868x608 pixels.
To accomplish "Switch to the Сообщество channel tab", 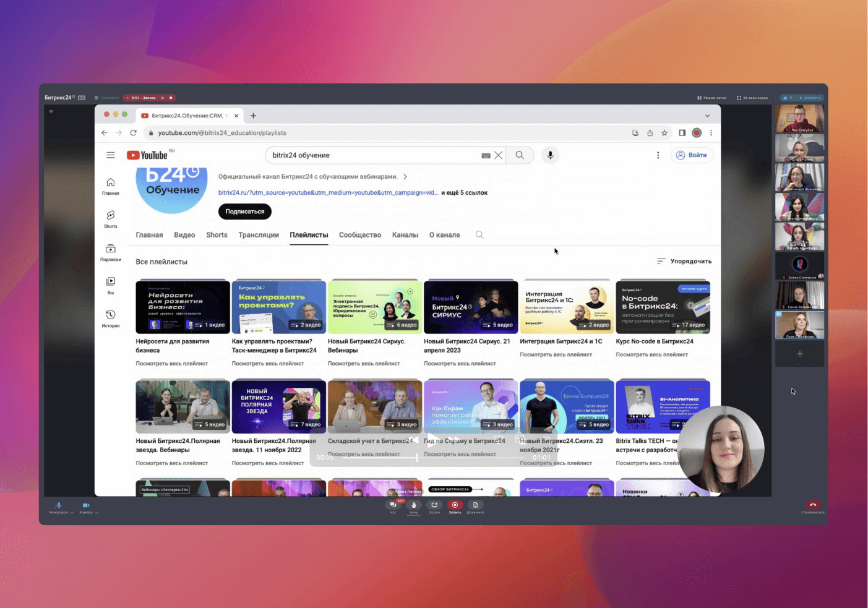I will click(x=360, y=235).
